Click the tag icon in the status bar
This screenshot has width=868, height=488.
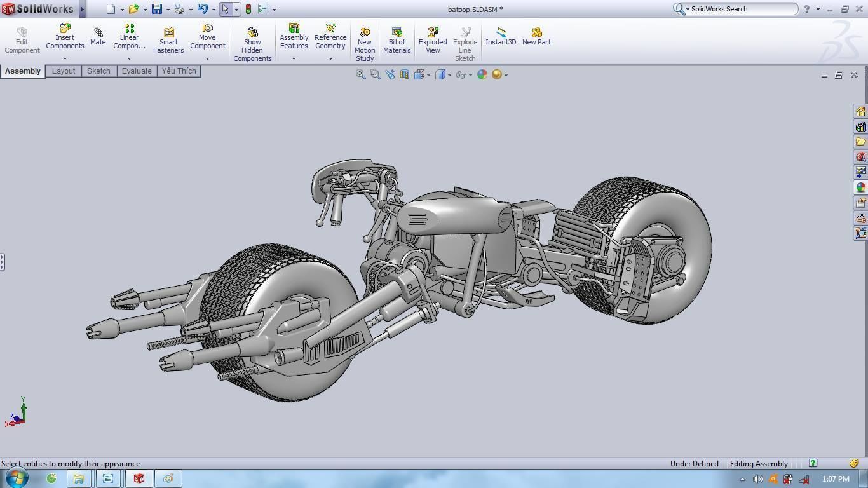click(x=854, y=463)
